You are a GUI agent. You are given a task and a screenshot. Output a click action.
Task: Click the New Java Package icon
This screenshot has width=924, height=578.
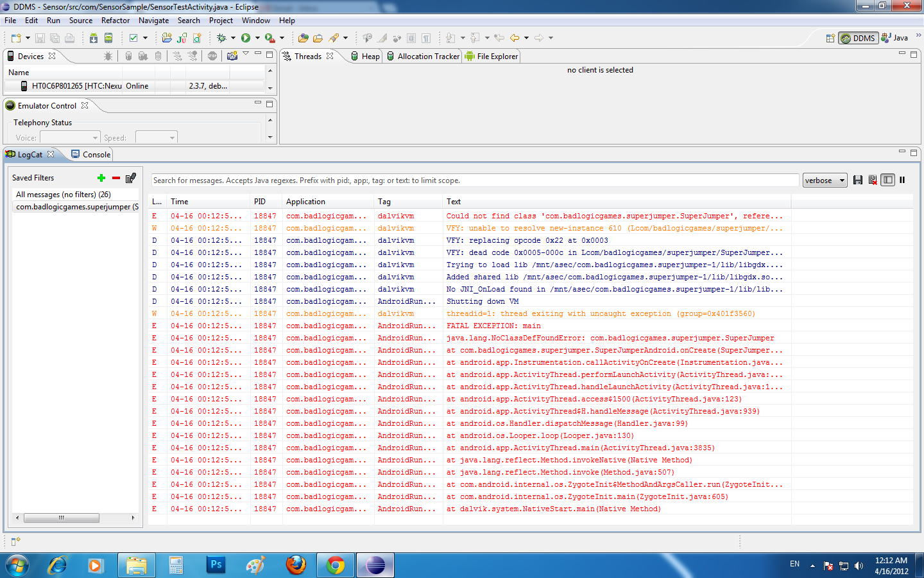point(167,38)
